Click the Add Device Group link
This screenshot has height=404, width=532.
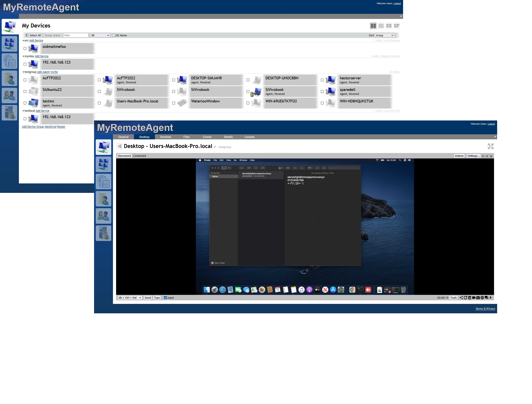[33, 127]
